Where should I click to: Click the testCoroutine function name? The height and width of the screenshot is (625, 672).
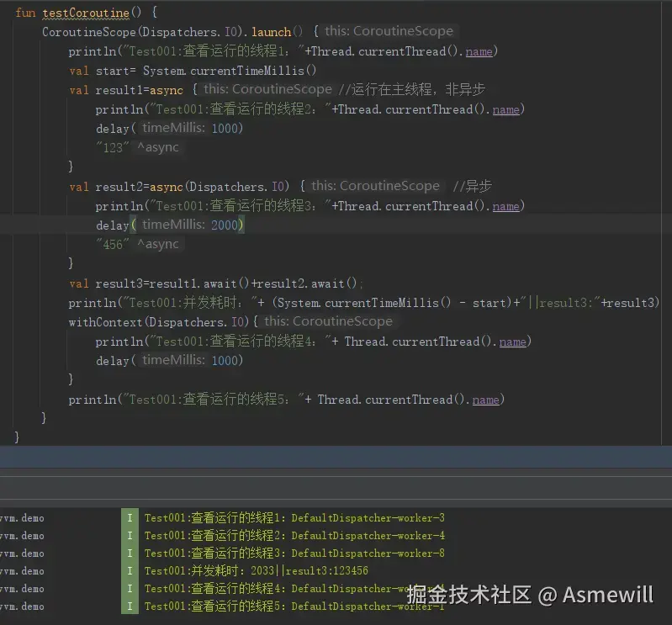(85, 13)
